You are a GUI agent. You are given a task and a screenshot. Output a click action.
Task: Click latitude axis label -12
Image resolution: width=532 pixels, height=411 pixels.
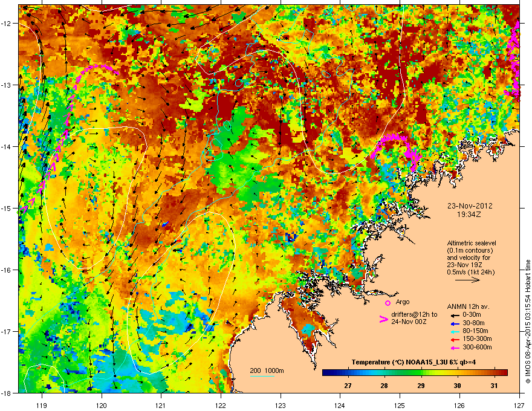pos(7,24)
